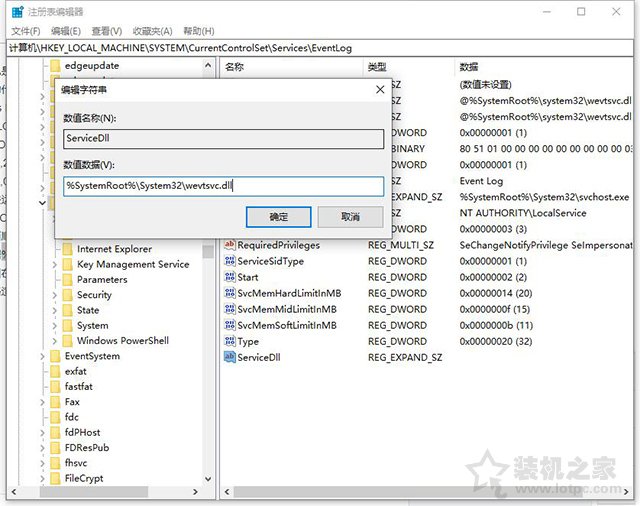Open the 收藏夹(A) menu
This screenshot has height=506, width=640.
[152, 31]
